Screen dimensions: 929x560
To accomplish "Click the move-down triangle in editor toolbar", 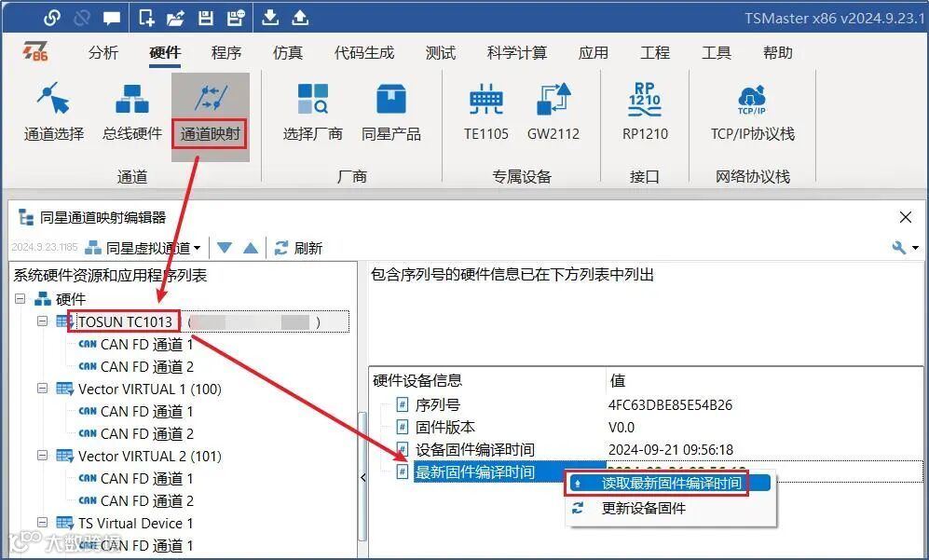I will click(224, 248).
